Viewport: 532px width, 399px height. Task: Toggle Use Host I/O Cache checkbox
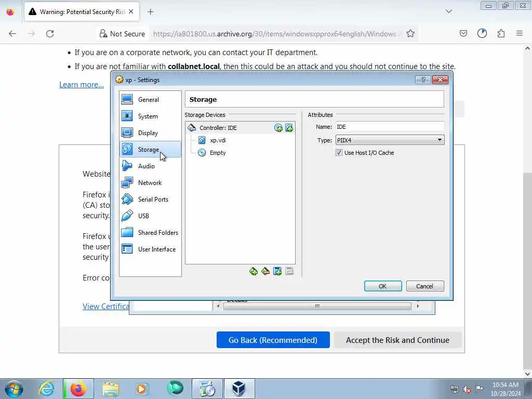[339, 153]
